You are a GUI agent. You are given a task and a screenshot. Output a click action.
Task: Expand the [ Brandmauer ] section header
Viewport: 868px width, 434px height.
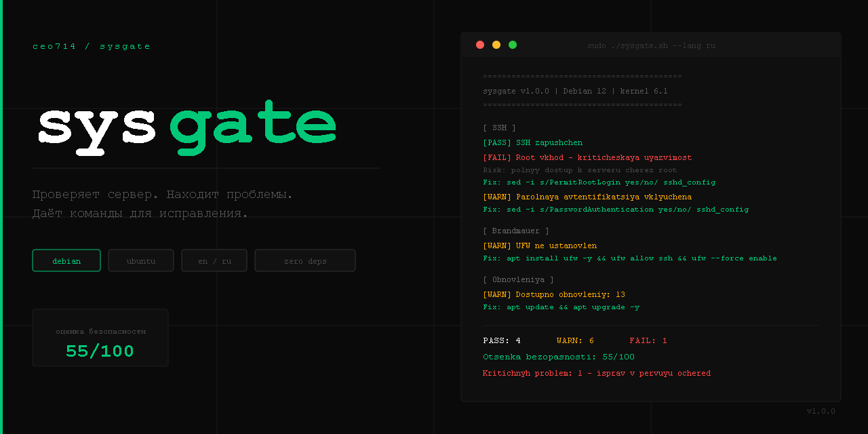click(517, 230)
